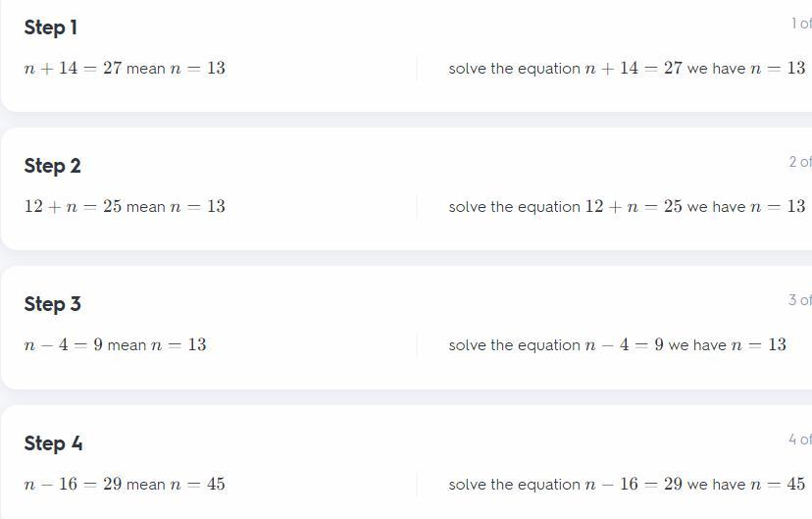812x519 pixels.
Task: Click explanation solving 12 + n = 25
Action: point(627,206)
